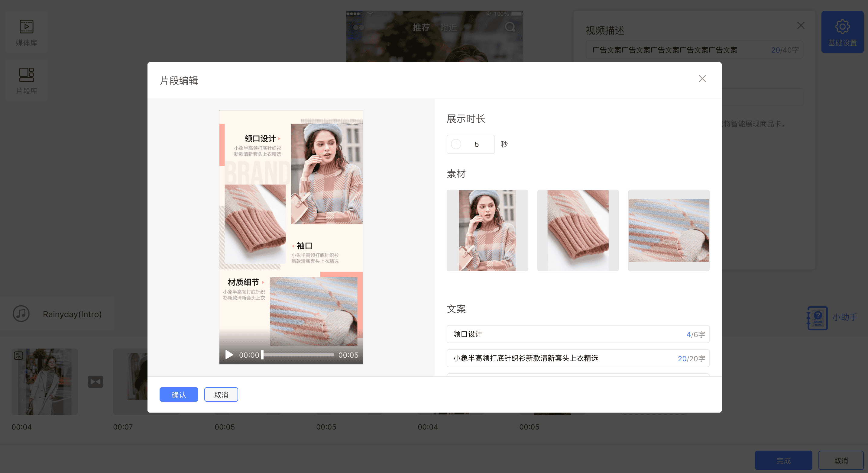Select the woman in beret material thumbnail

pos(487,230)
